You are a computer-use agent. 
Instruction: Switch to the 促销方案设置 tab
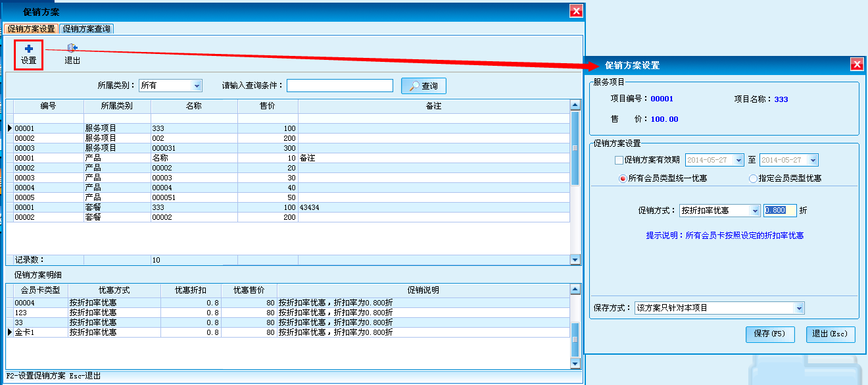pyautogui.click(x=31, y=29)
